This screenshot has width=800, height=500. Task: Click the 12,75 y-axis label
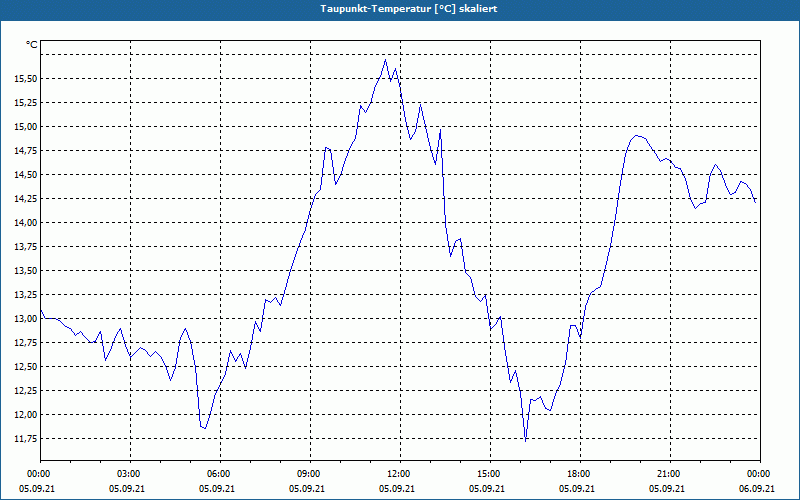coord(24,342)
